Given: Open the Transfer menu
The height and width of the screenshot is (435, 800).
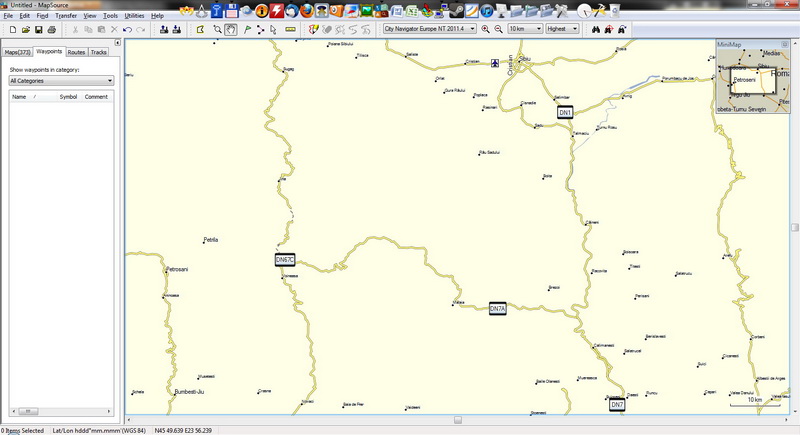Looking at the screenshot, I should point(66,16).
